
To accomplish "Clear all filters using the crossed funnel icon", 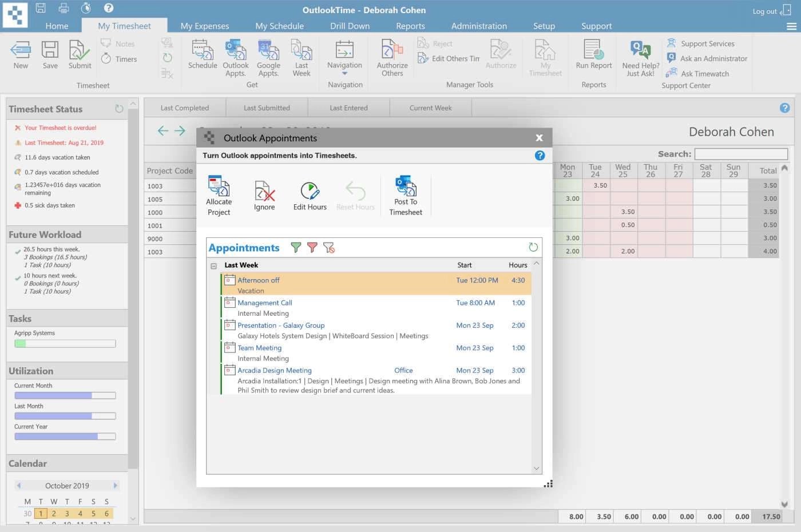I will (x=329, y=248).
